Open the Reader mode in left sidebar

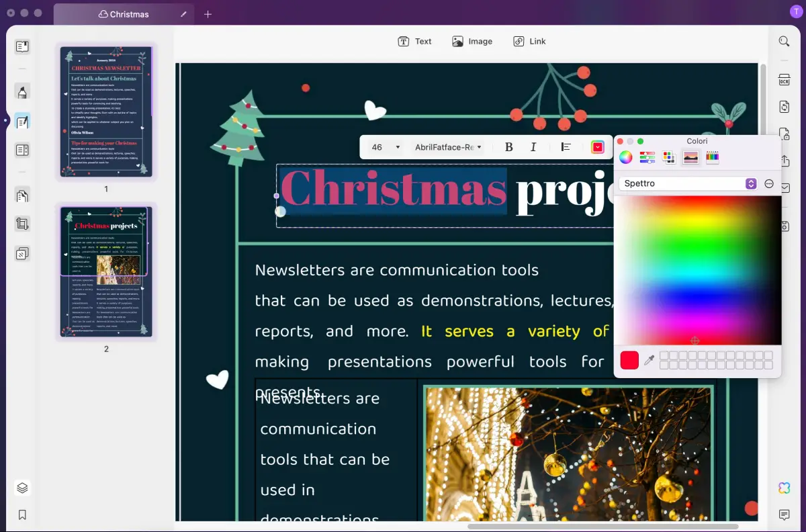pos(22,46)
